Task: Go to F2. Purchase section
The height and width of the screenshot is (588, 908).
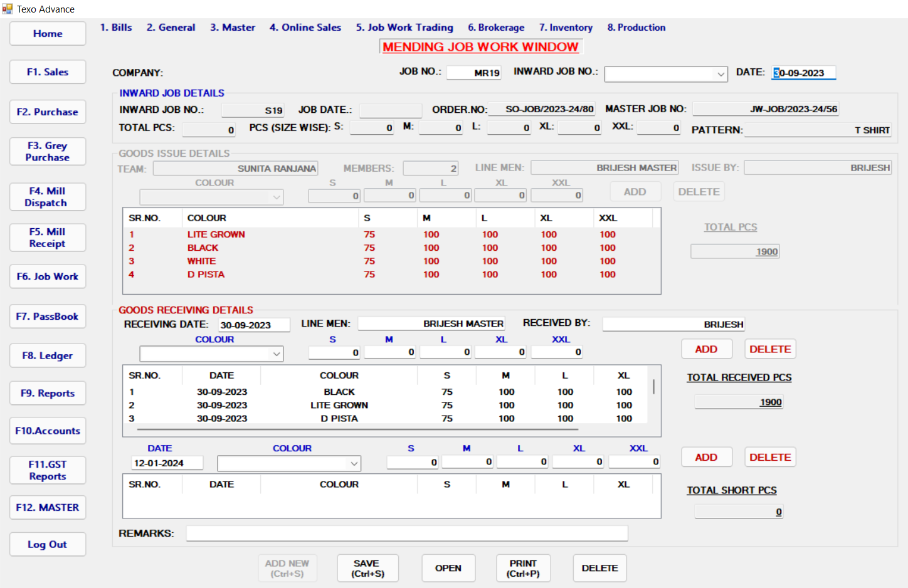Action: click(x=48, y=112)
